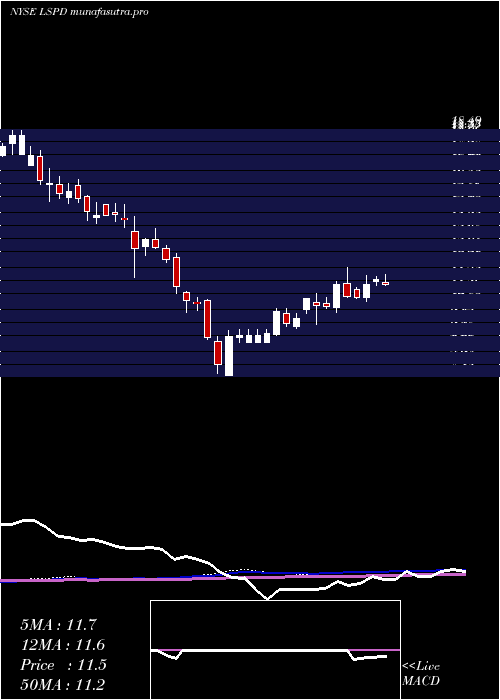Image resolution: width=500 pixels, height=700 pixels.
Task: Click the <<Live MACD label
Action: 421,674
